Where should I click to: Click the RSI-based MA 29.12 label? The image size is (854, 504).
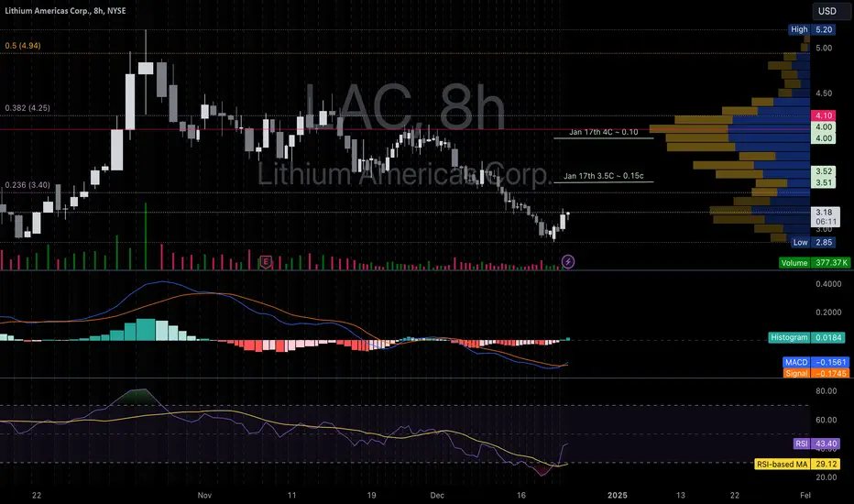(x=797, y=465)
